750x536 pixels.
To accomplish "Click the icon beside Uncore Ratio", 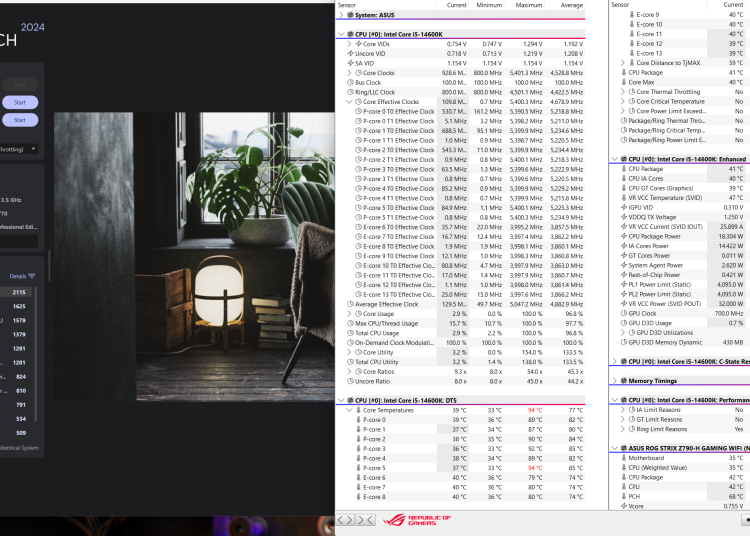I will [x=350, y=381].
